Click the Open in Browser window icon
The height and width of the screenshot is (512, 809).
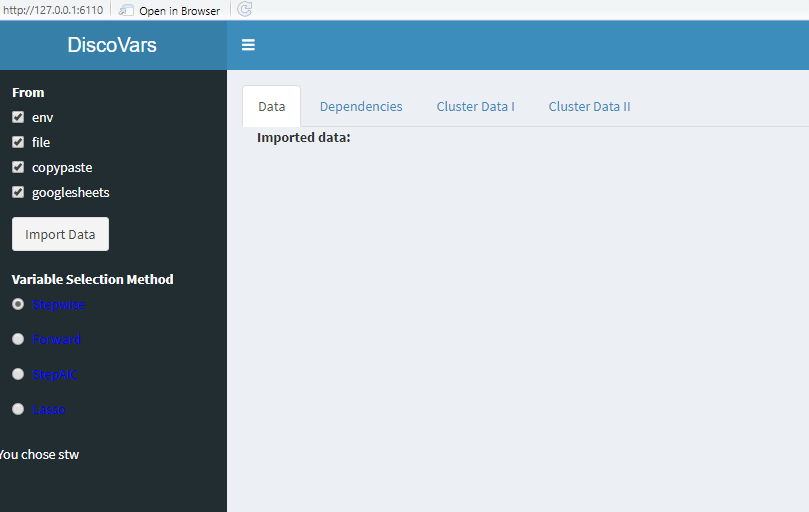(x=126, y=10)
